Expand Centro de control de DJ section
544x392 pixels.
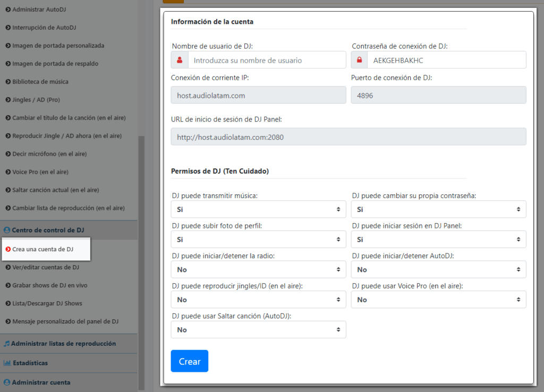(69, 230)
